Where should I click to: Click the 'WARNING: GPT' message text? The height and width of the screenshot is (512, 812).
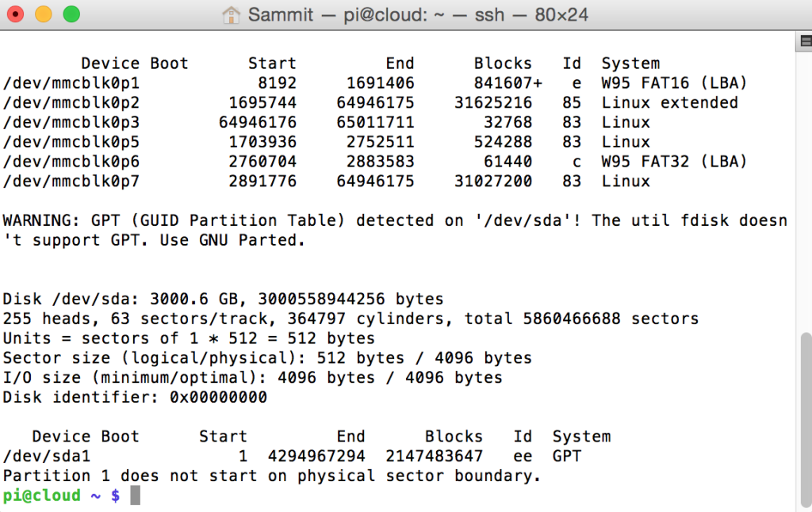[x=61, y=220]
